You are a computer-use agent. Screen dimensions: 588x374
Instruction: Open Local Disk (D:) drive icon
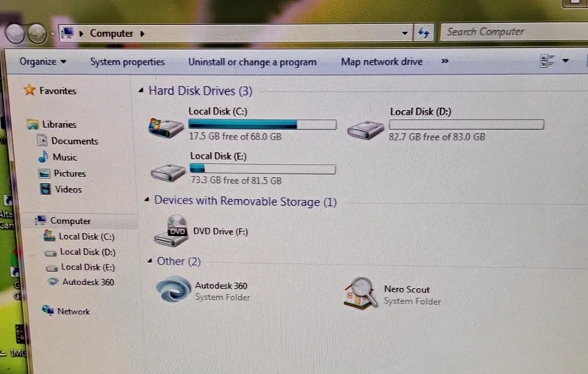(365, 130)
